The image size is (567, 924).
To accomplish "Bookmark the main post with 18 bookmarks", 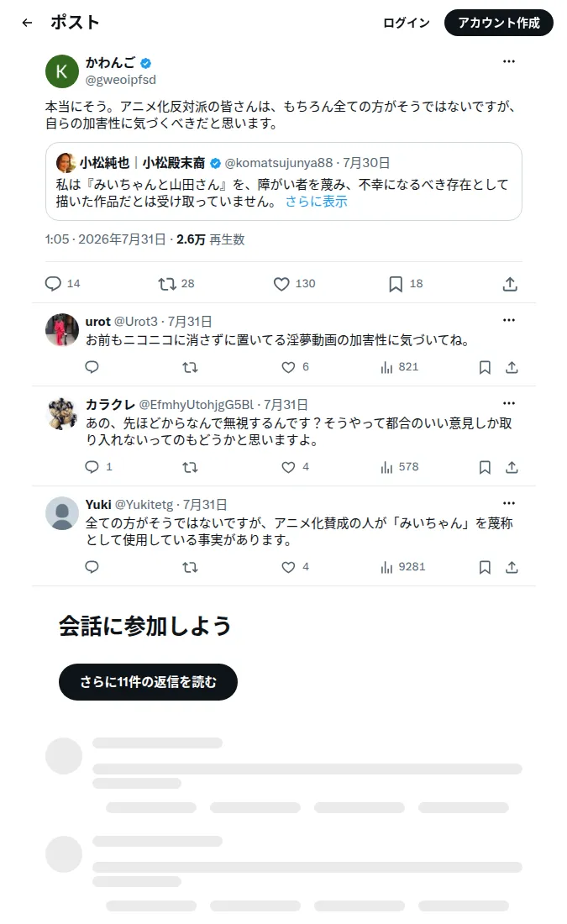I will [x=406, y=284].
